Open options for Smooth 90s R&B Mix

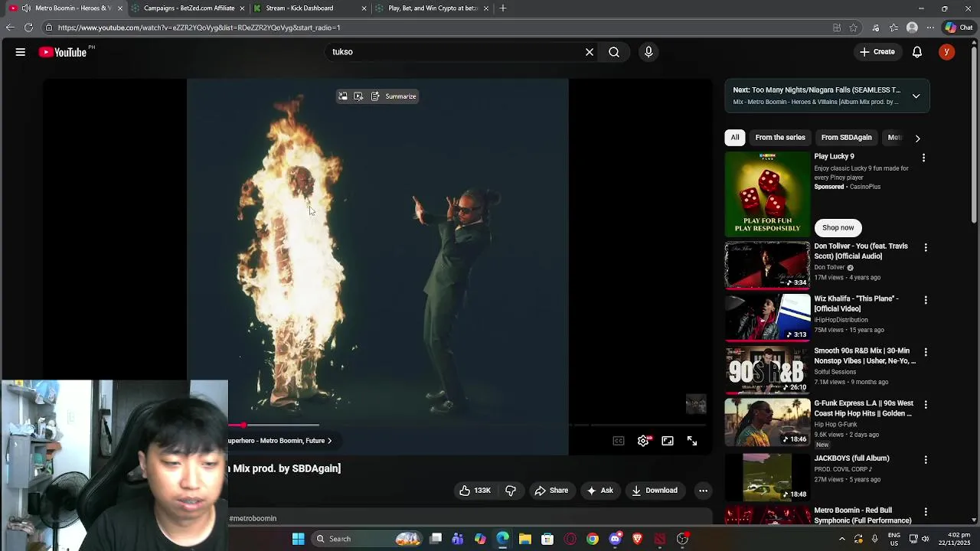tap(926, 352)
